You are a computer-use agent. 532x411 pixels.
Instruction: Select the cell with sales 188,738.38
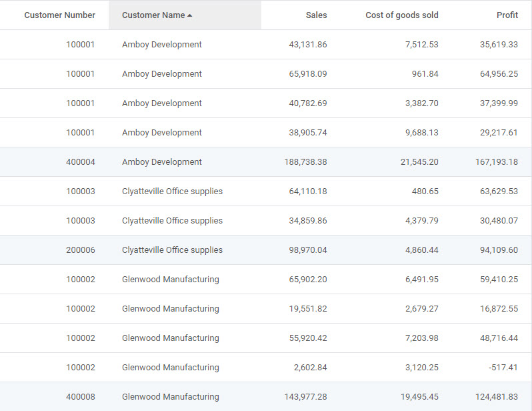point(305,161)
